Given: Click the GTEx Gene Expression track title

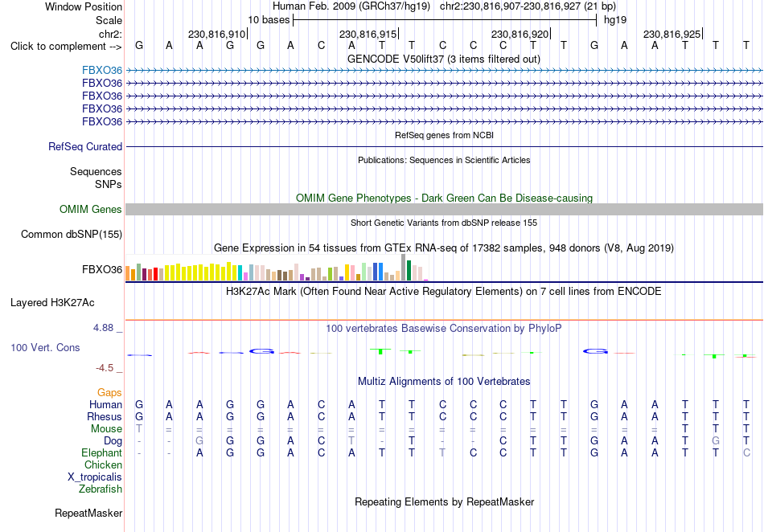Looking at the screenshot, I should click(x=444, y=248).
